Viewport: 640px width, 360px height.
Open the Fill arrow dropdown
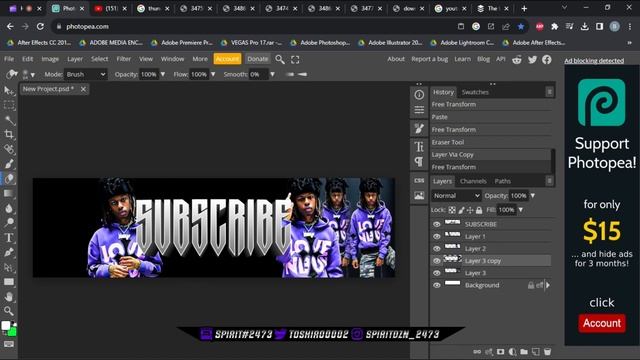[x=520, y=210]
